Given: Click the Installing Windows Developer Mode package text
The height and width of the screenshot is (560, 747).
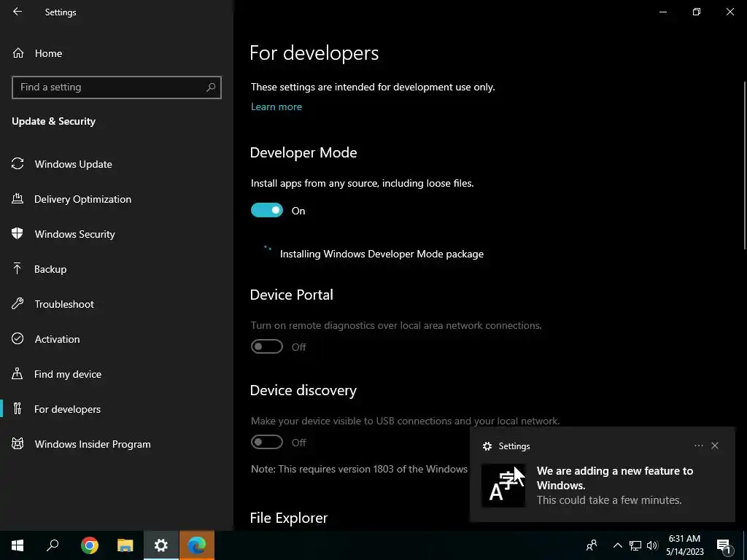Looking at the screenshot, I should coord(382,254).
